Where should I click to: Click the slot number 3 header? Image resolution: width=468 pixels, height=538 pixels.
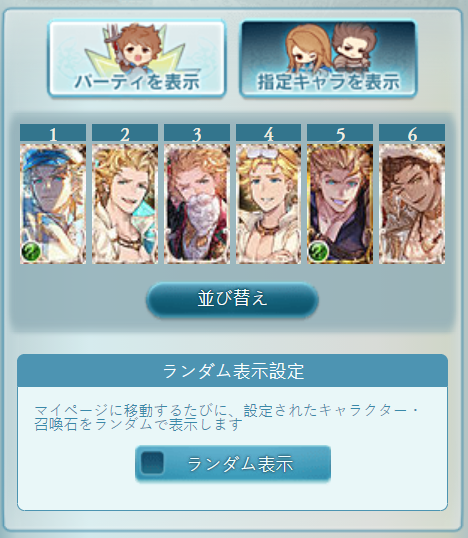[197, 133]
